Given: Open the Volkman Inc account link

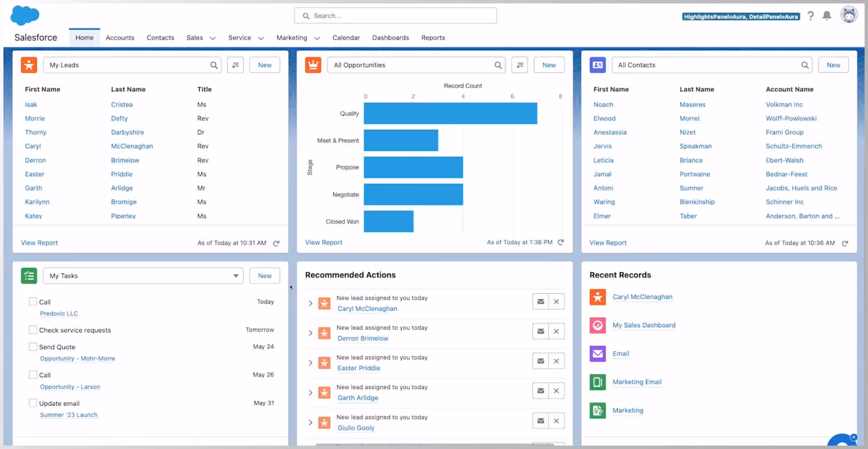Looking at the screenshot, I should pos(784,104).
